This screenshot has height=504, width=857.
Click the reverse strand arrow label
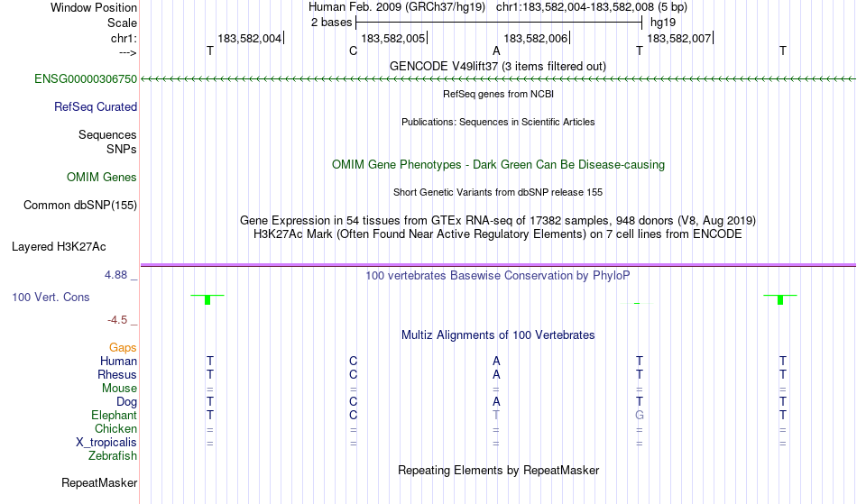tap(128, 52)
